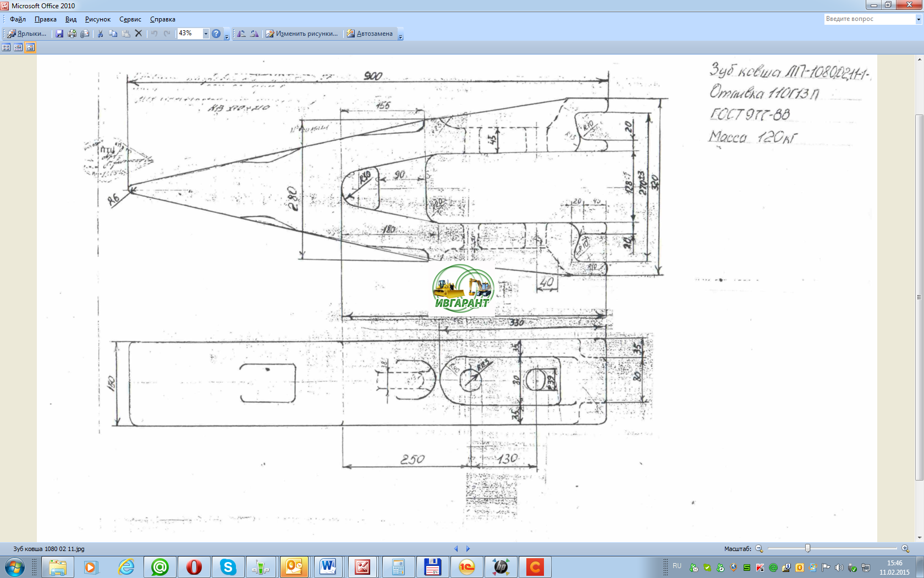924x578 pixels.
Task: Go to next picture arrow
Action: click(468, 549)
